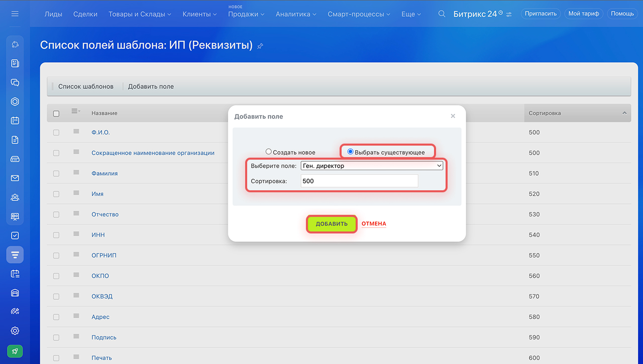The image size is (643, 364).
Task: Open the collaboration hub sidebar icon
Action: (15, 45)
